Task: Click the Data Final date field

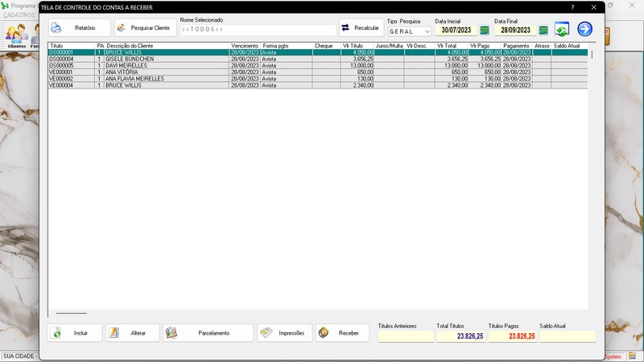Action: 515,30
